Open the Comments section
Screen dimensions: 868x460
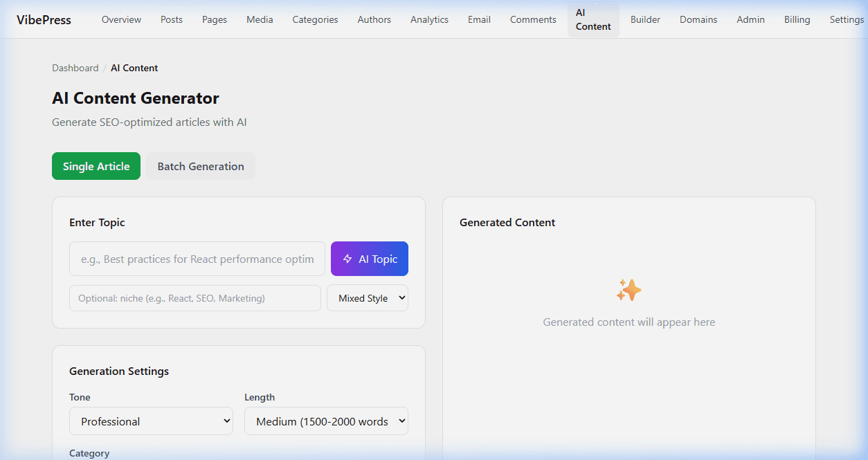tap(532, 19)
